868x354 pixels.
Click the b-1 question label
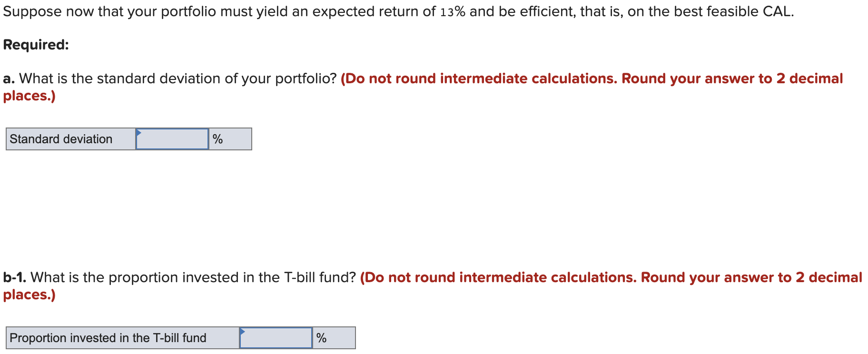(x=15, y=277)
